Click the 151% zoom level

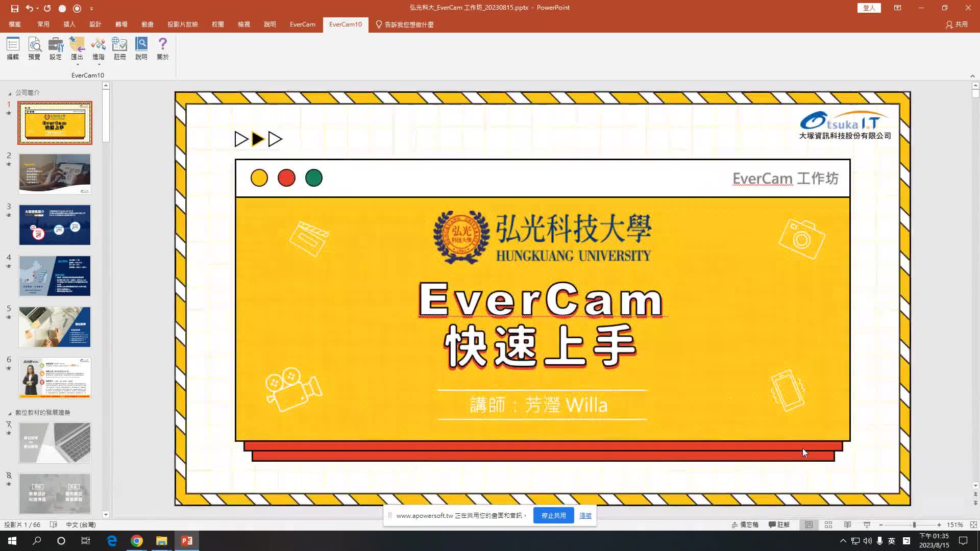point(954,524)
